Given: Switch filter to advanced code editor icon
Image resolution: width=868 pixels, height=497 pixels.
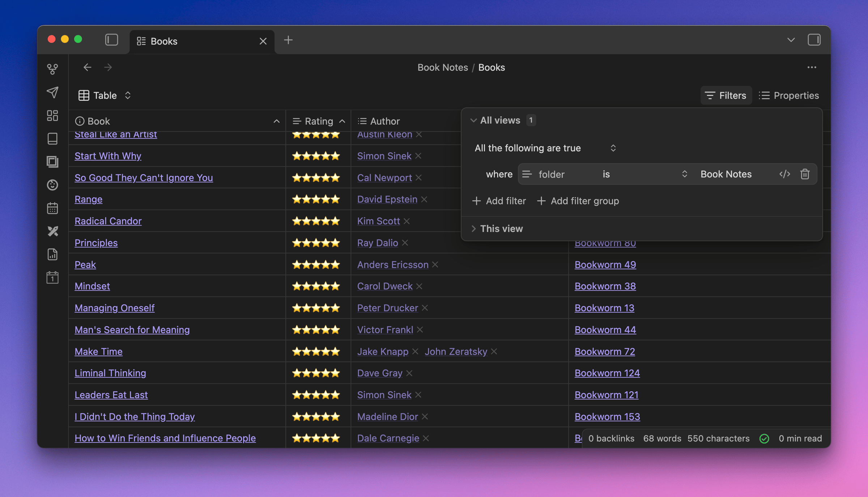Looking at the screenshot, I should 784,174.
